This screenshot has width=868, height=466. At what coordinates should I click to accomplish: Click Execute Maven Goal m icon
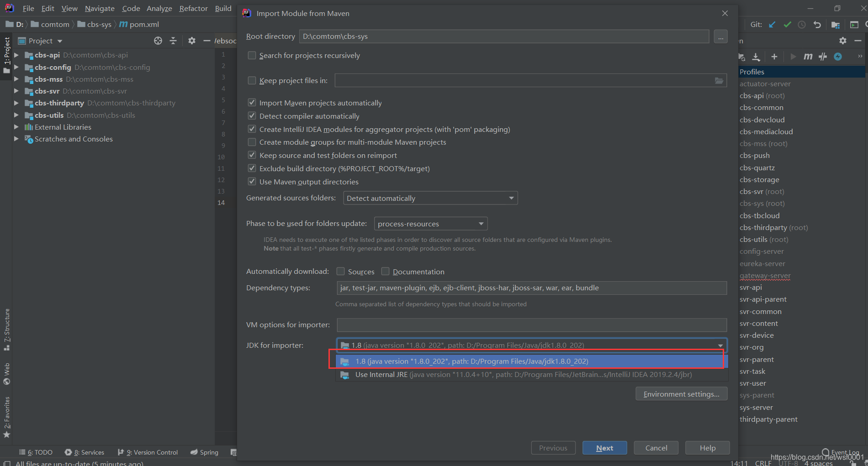(808, 57)
